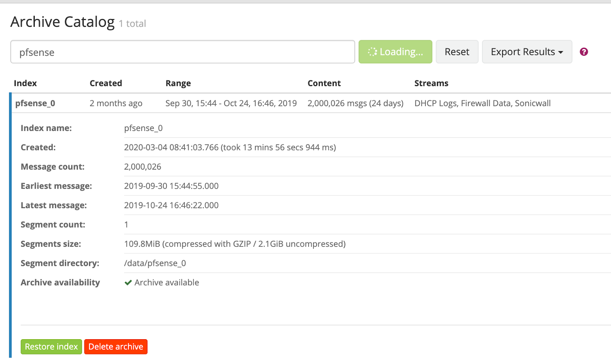Click 'DHCP Logs, Firewall Data, Sonicwall' streams cell
This screenshot has height=364, width=611.
482,104
